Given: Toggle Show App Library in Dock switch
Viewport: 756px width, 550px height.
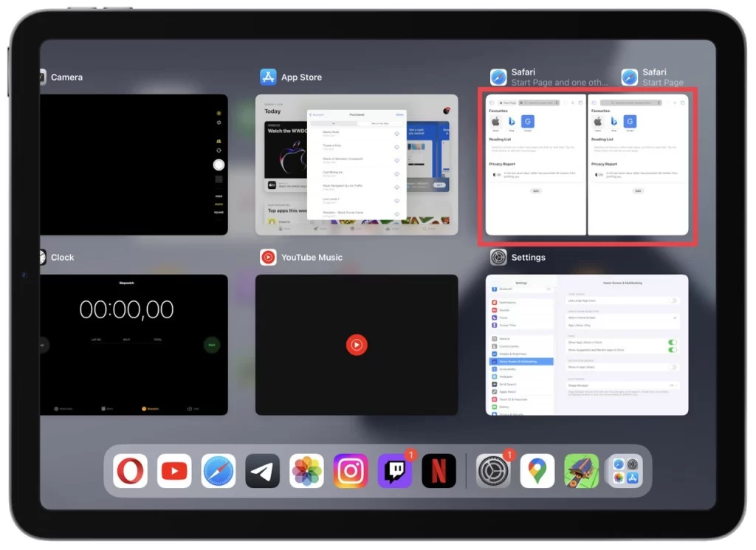Looking at the screenshot, I should pyautogui.click(x=673, y=343).
